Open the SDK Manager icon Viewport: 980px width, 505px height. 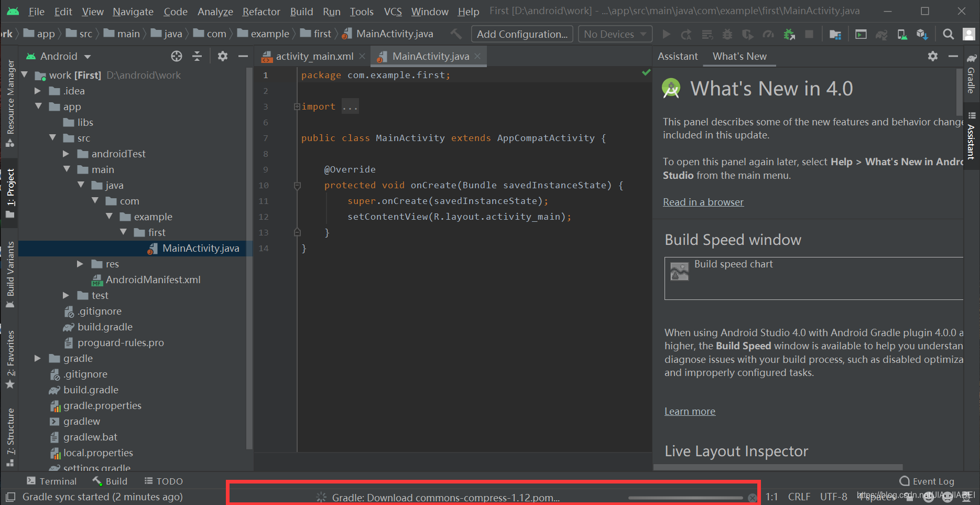(922, 34)
